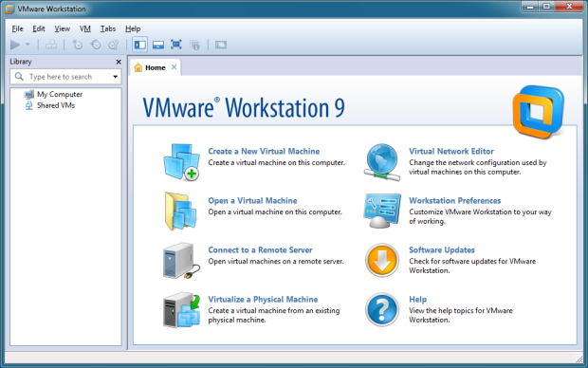Enter full screen mode from toolbar

(175, 45)
